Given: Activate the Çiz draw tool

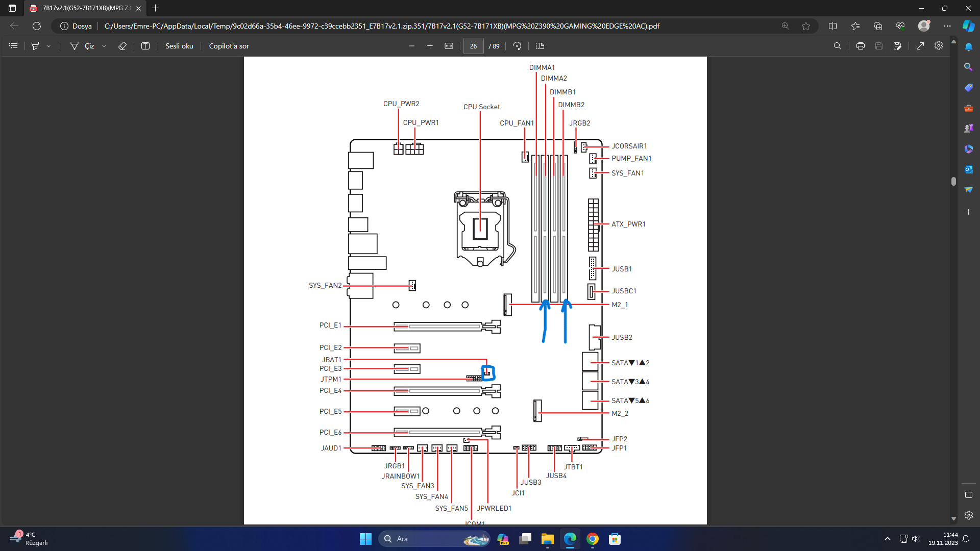Looking at the screenshot, I should (x=82, y=46).
